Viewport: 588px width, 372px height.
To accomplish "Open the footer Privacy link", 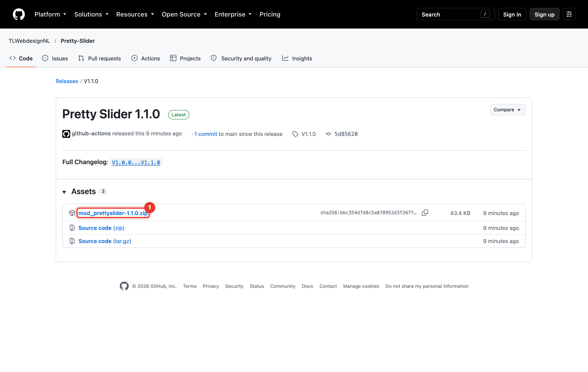I will pyautogui.click(x=211, y=286).
